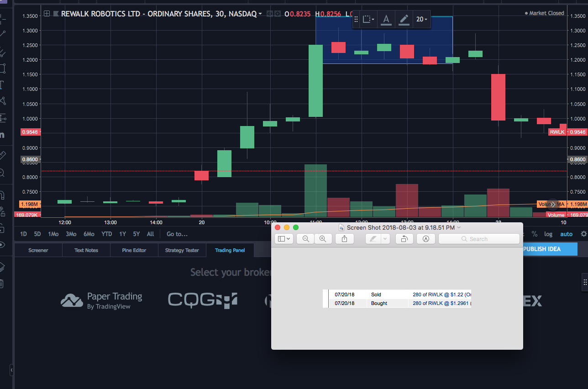
Task: Choose Paper Trading by TradingView broker
Action: click(101, 300)
